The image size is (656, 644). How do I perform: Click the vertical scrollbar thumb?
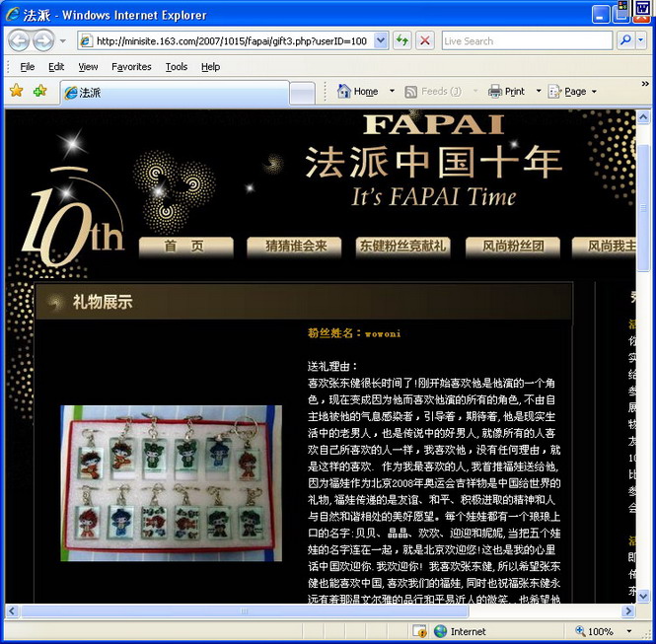click(x=643, y=208)
